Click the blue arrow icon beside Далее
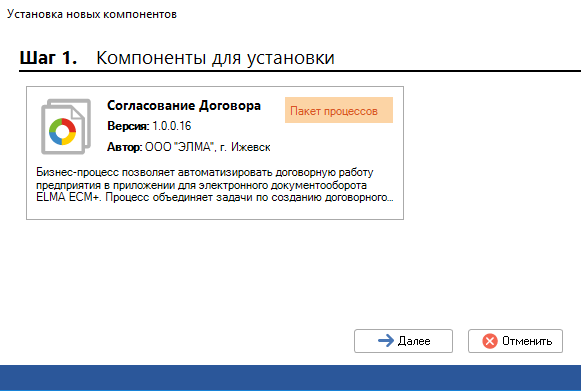The height and width of the screenshot is (391, 581). [386, 341]
